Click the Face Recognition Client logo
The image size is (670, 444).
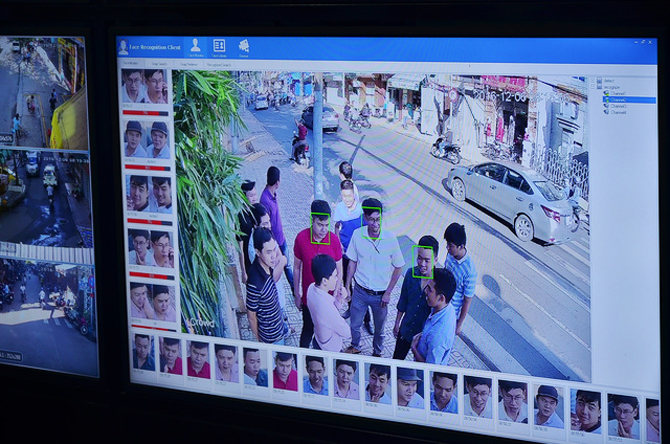tap(123, 47)
